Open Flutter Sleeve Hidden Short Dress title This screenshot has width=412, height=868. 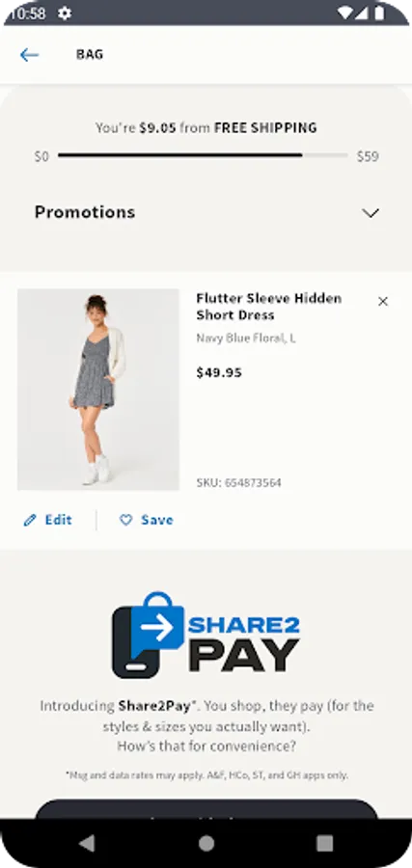[x=269, y=307]
